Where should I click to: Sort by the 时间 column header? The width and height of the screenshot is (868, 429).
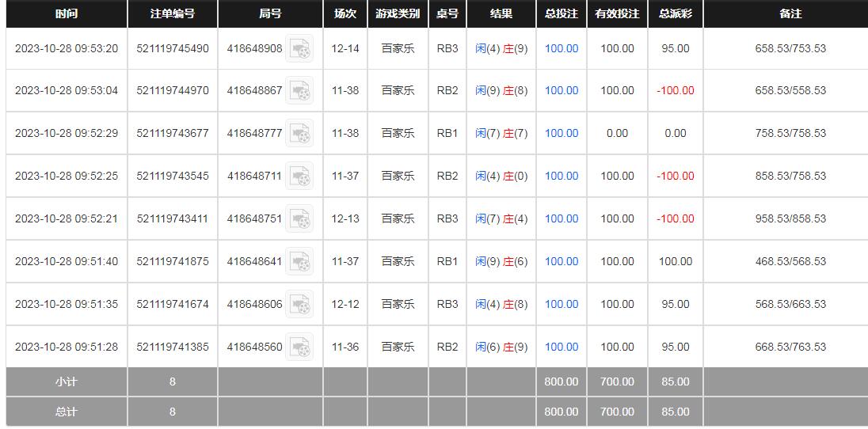pos(67,14)
